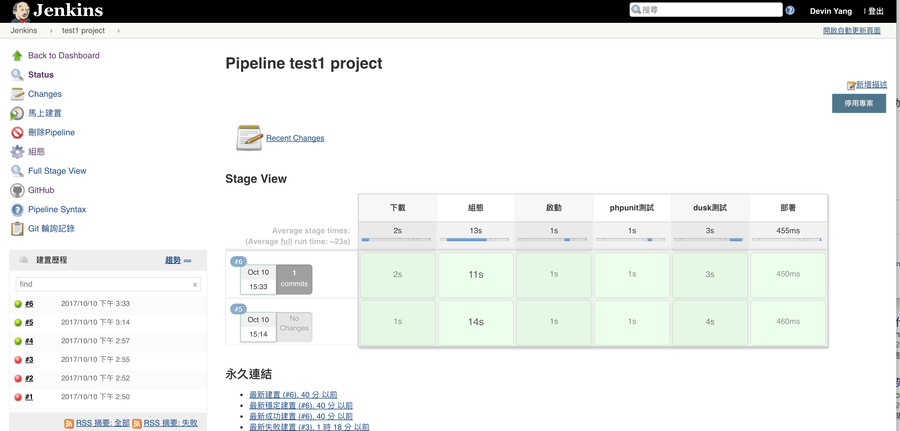This screenshot has width=900, height=431.
Task: Click the large Recent Changes notepad icon
Action: tap(250, 138)
